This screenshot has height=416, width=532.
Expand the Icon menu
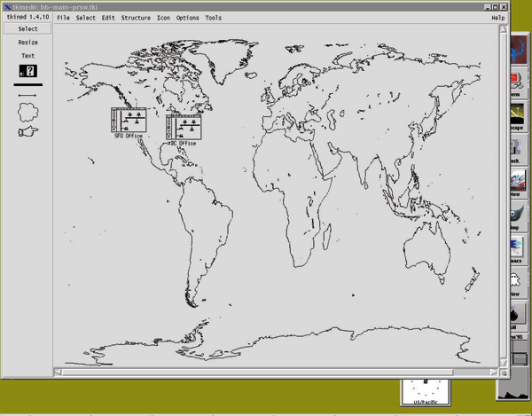(x=164, y=18)
